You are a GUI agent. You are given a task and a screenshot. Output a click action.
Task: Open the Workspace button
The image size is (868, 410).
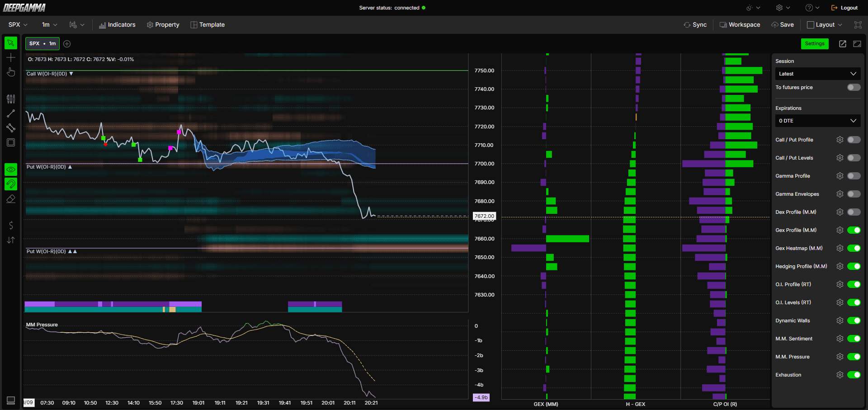point(740,25)
